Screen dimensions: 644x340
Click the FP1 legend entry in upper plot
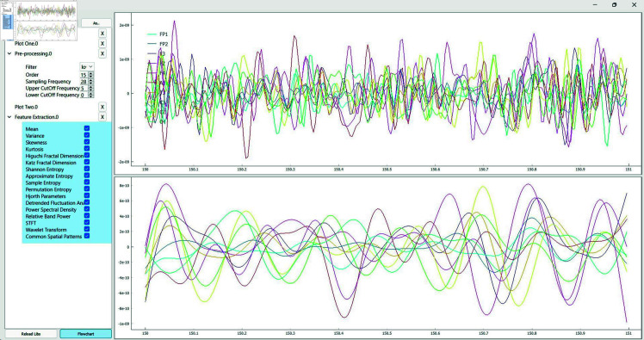click(x=158, y=34)
